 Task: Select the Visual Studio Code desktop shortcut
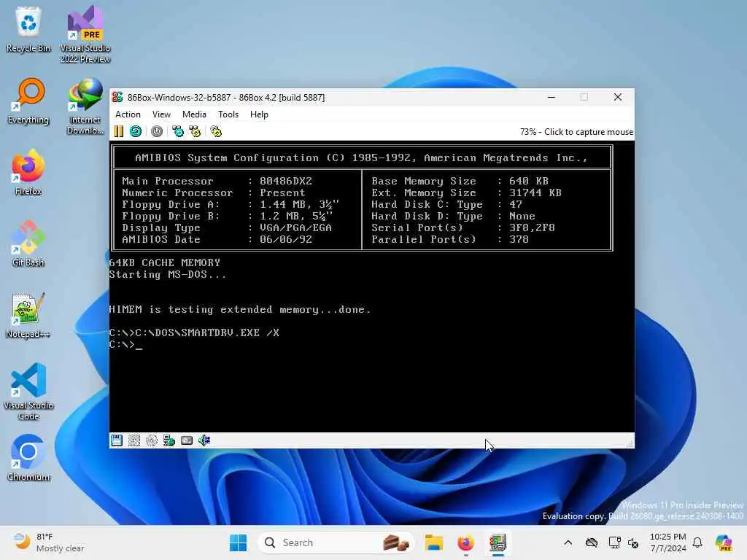[x=28, y=392]
